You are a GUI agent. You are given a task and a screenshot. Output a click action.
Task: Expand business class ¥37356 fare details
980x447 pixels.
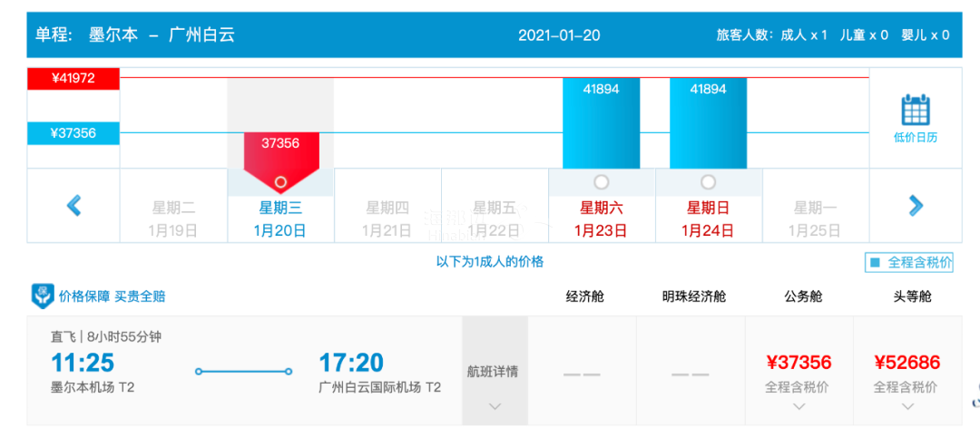799,406
